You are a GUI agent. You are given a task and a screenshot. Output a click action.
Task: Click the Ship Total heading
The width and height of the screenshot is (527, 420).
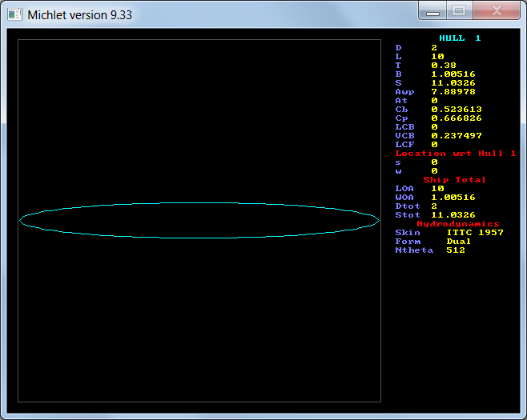coord(454,179)
